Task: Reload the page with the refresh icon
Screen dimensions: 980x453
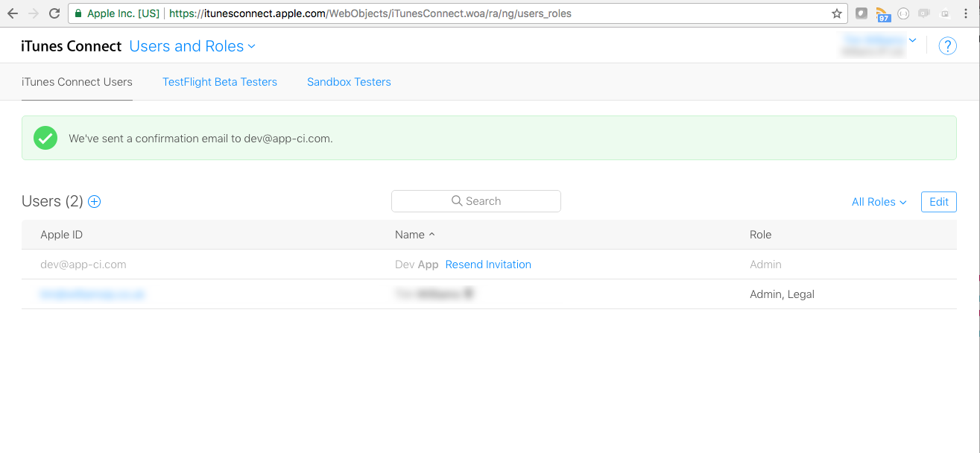Action: pos(54,13)
